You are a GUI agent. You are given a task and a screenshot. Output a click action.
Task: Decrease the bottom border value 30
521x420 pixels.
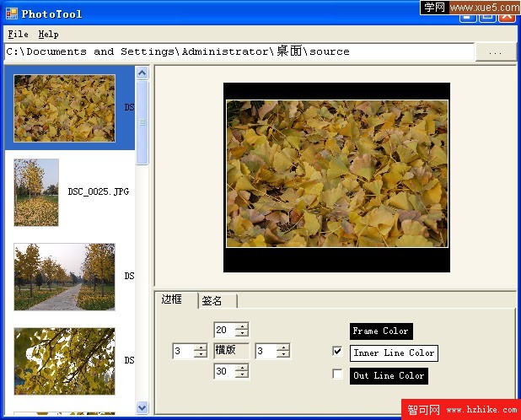(x=242, y=374)
